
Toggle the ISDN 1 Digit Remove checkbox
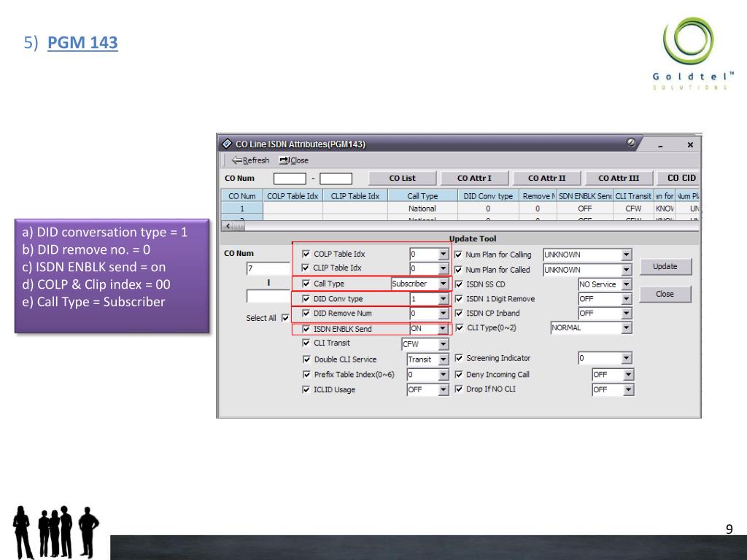coord(459,298)
